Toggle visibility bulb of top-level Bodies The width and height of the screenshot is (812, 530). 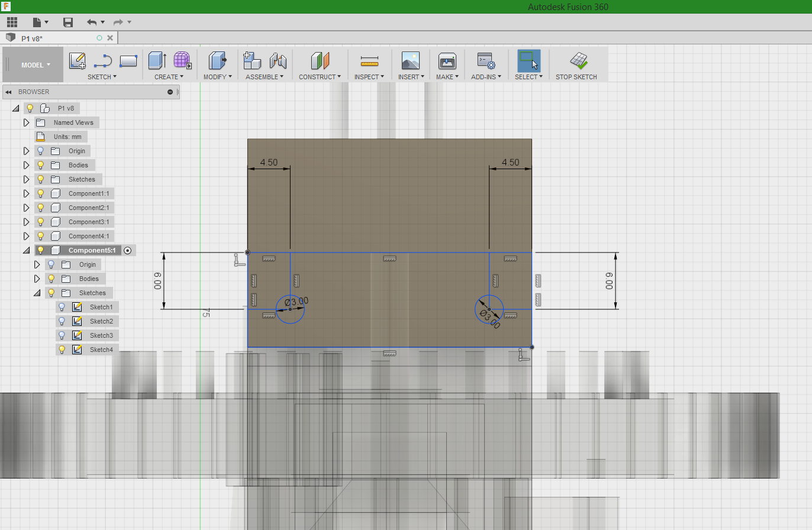click(x=40, y=165)
